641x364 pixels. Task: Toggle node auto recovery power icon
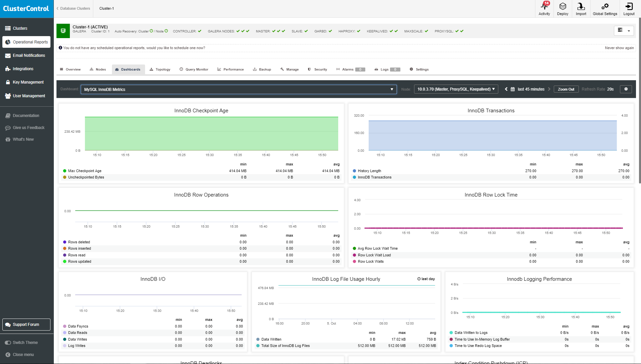[x=166, y=31]
